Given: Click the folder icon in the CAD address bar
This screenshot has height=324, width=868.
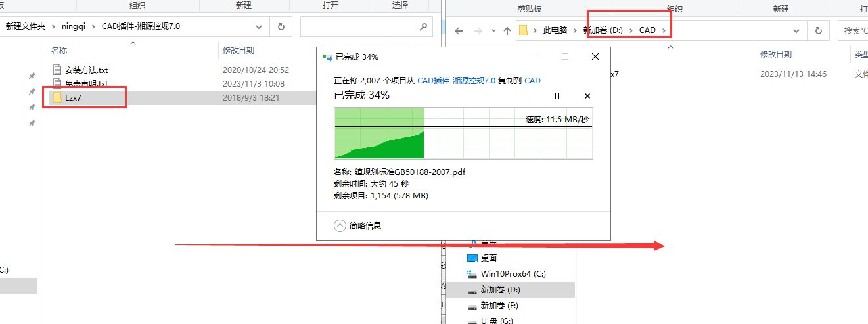Looking at the screenshot, I should 524,30.
